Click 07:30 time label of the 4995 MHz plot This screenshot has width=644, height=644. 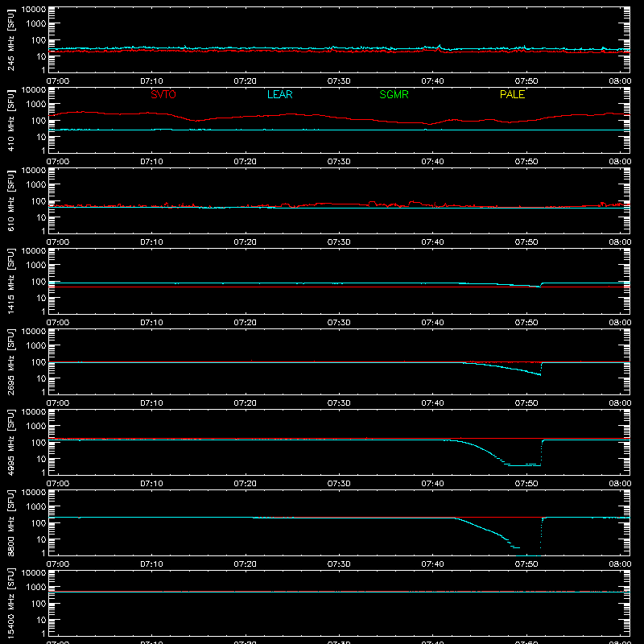[x=339, y=484]
